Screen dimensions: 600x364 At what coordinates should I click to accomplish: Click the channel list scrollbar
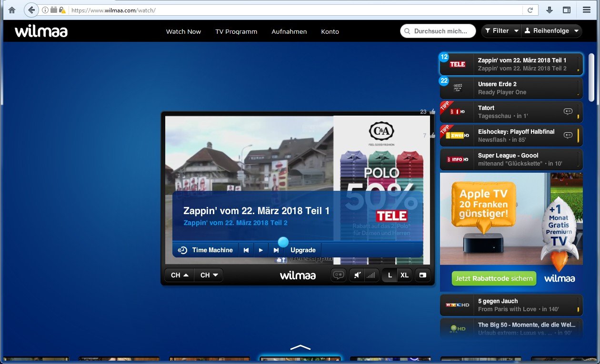coord(591,77)
